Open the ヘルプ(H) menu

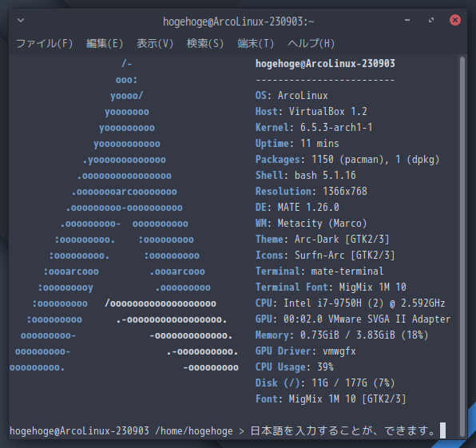pos(311,43)
